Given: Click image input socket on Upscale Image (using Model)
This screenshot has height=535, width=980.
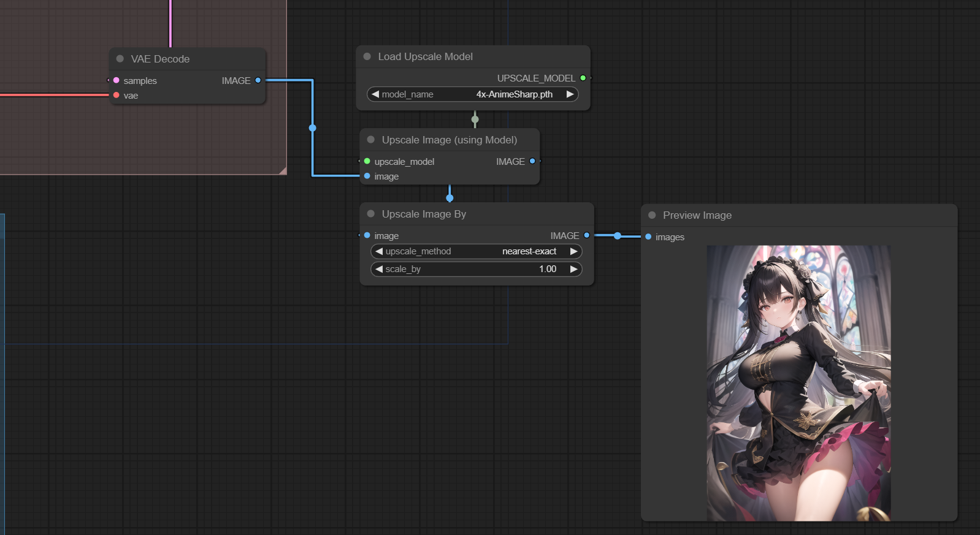Looking at the screenshot, I should point(367,176).
